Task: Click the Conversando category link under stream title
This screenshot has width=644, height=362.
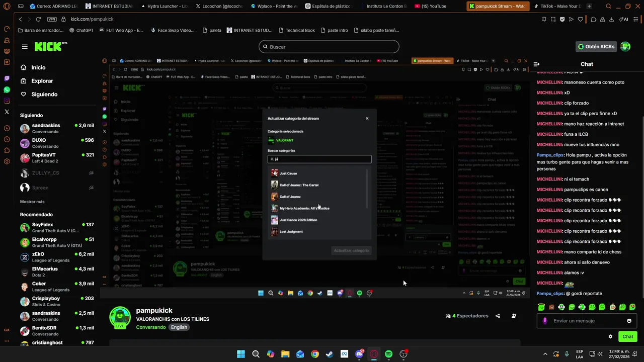Action: pos(151,327)
